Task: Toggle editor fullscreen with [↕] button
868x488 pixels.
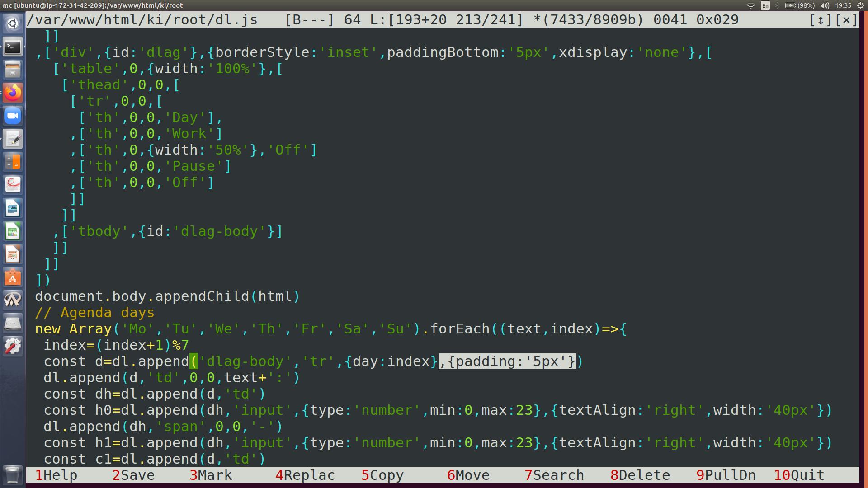Action: (x=821, y=20)
